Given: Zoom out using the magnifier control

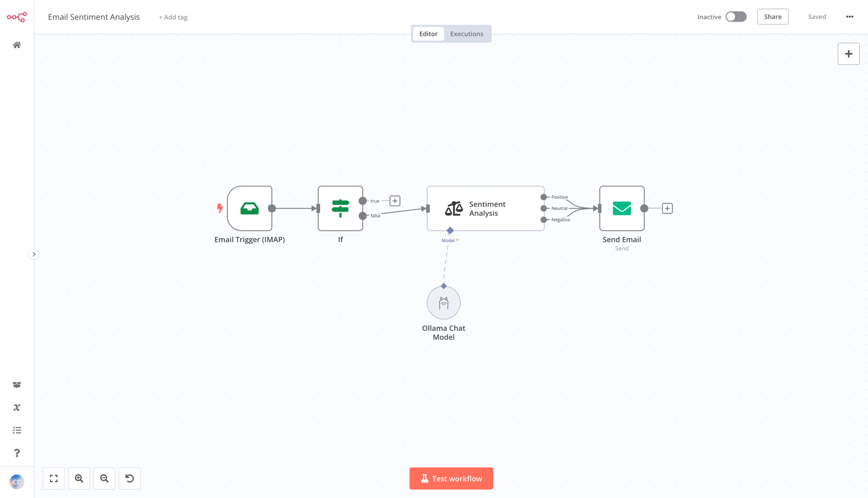Looking at the screenshot, I should (x=104, y=478).
